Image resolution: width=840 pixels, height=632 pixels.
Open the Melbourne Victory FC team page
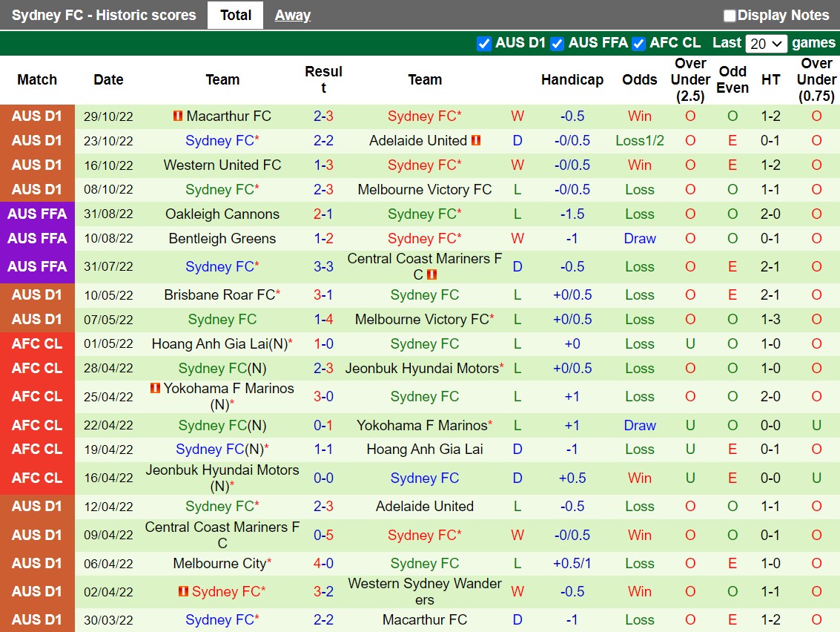point(425,189)
